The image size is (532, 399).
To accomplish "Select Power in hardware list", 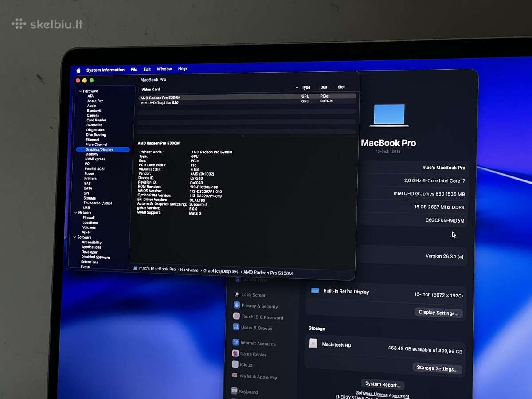I will (x=89, y=174).
